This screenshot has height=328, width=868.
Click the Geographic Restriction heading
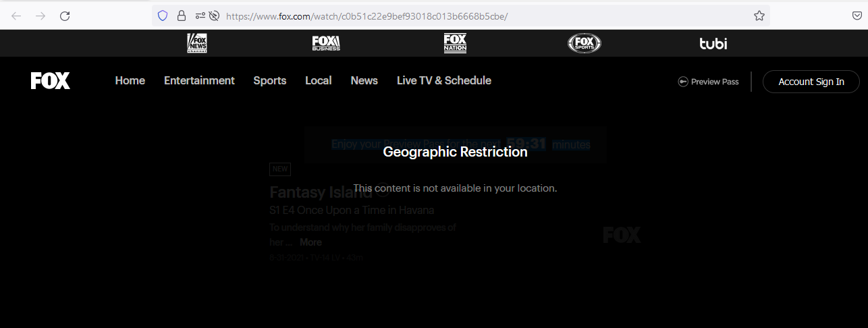(456, 152)
